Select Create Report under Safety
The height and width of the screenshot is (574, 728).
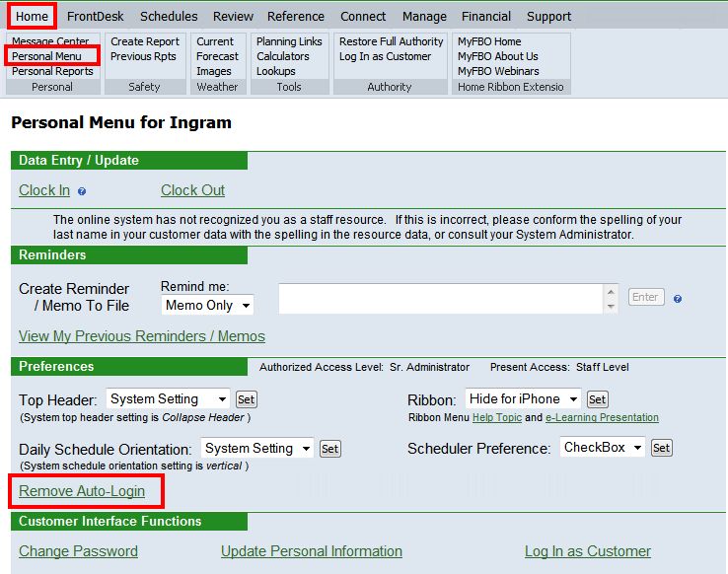[145, 41]
